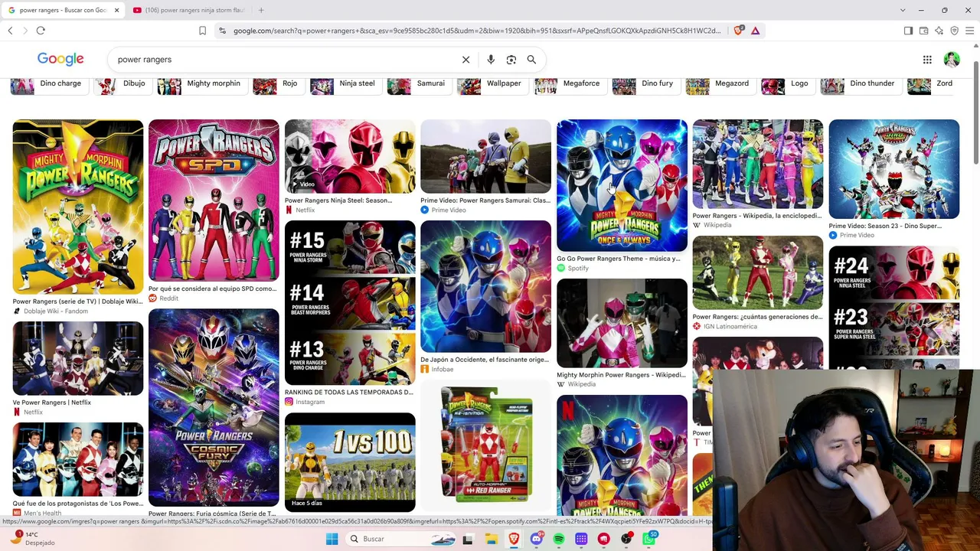Submit search with the magnifier icon
Screen dimensions: 980x551
[x=531, y=60]
